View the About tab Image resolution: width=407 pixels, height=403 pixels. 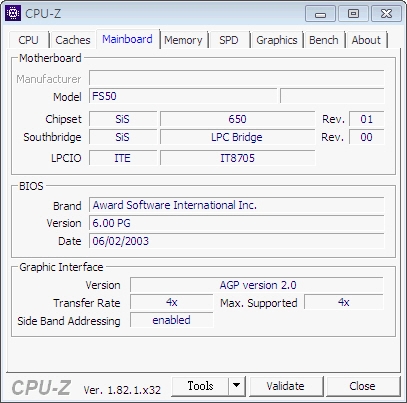pyautogui.click(x=366, y=40)
